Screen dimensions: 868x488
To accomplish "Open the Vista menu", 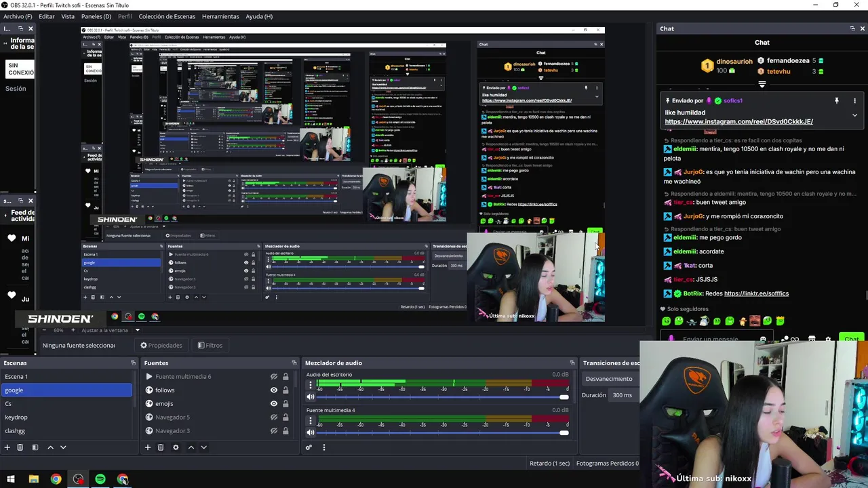I will 68,16.
